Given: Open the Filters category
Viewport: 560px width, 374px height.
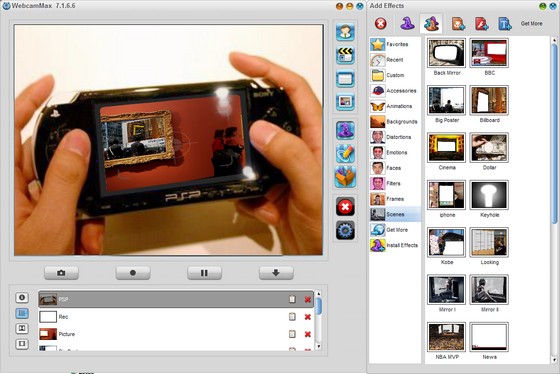Looking at the screenshot, I should pyautogui.click(x=395, y=183).
